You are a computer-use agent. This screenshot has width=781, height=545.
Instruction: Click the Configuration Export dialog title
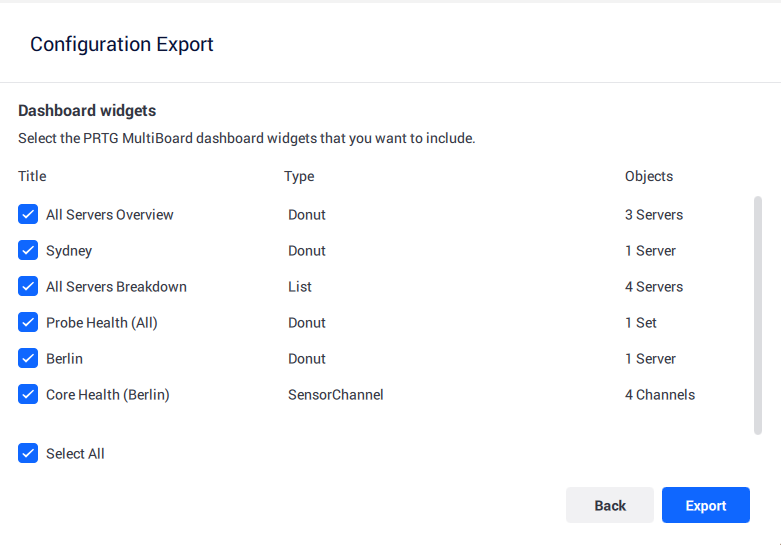tap(122, 44)
